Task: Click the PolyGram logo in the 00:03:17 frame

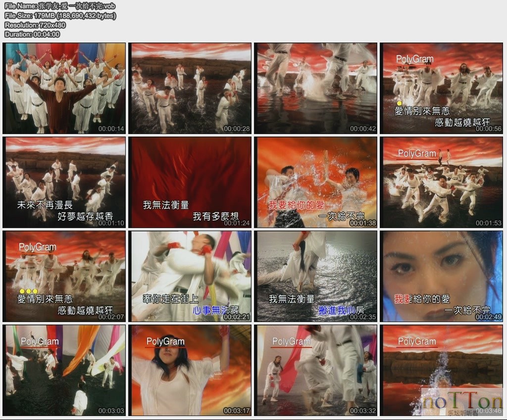Action: coord(165,342)
